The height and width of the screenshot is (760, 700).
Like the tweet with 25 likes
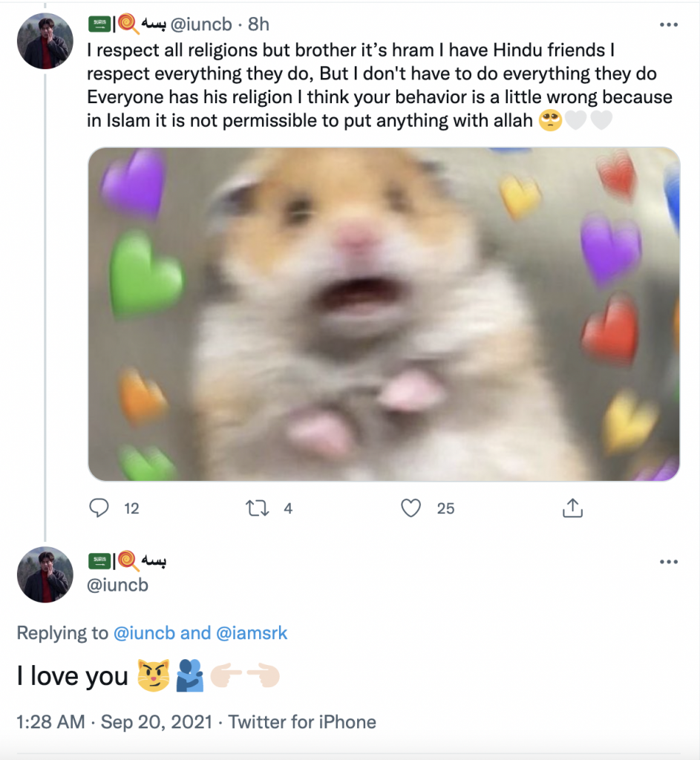pos(410,508)
